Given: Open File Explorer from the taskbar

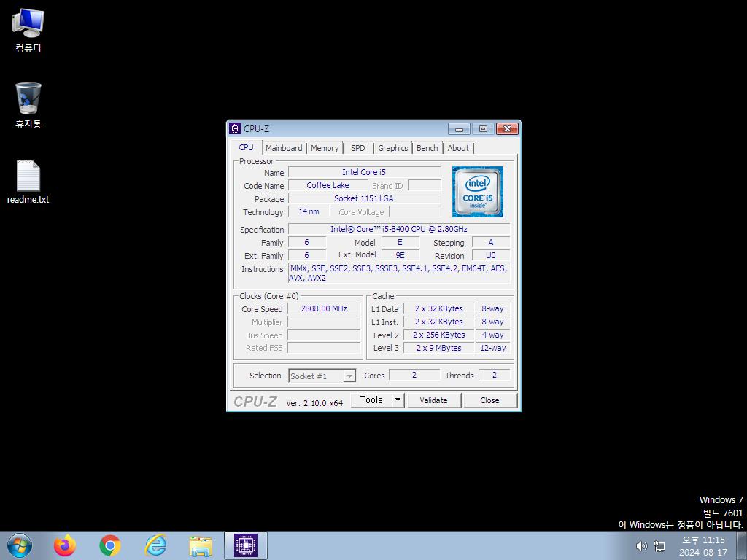Looking at the screenshot, I should coord(201,545).
